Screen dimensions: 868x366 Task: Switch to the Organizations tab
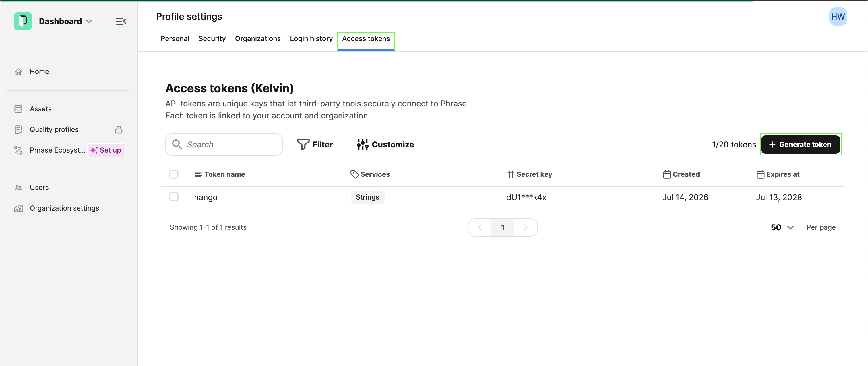click(x=258, y=39)
